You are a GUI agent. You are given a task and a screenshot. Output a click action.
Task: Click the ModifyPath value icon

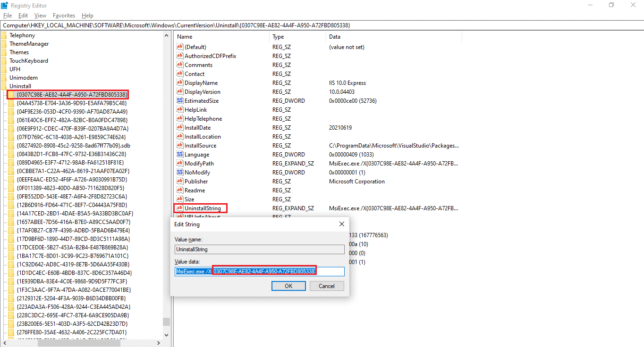[179, 164]
